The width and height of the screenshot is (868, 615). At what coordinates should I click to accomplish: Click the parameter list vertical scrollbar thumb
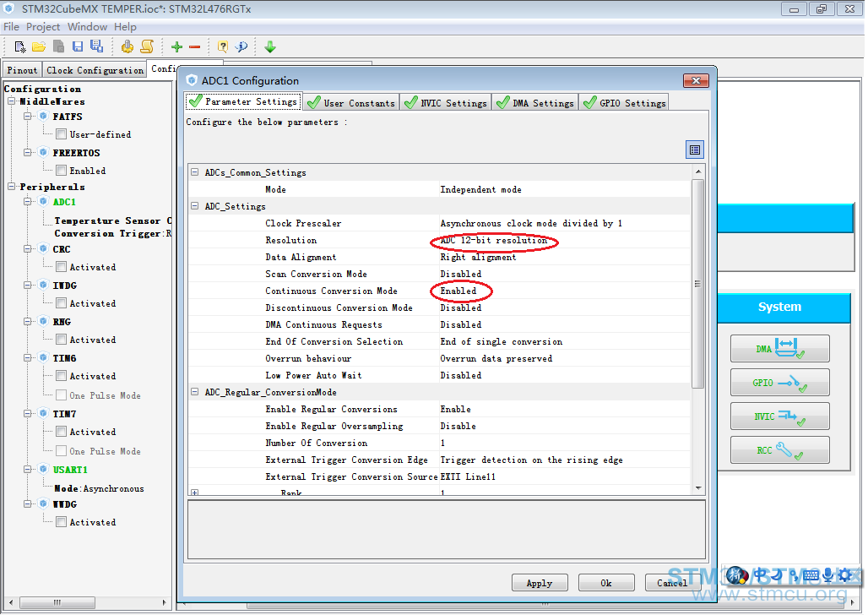[698, 284]
